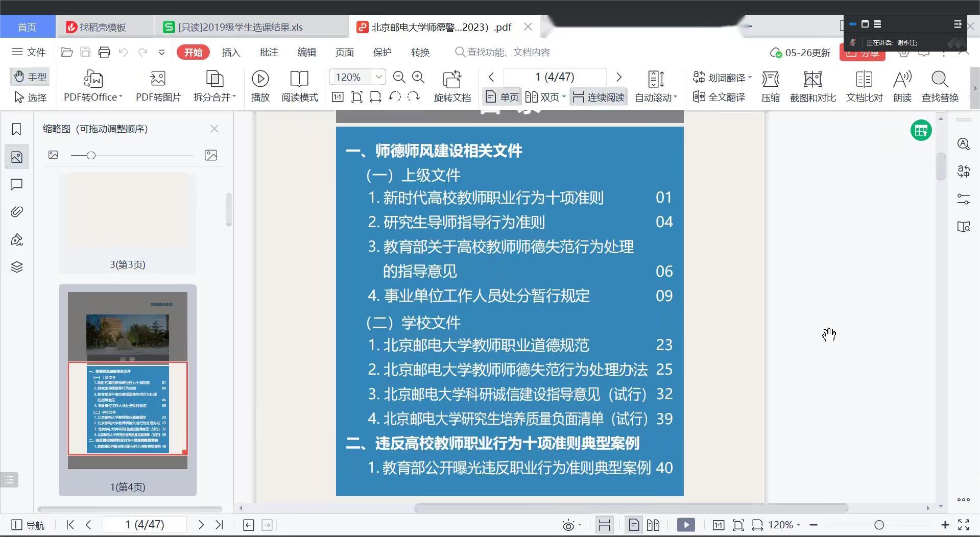This screenshot has width=980, height=537.
Task: Open the 文件 file menu
Action: coord(29,52)
